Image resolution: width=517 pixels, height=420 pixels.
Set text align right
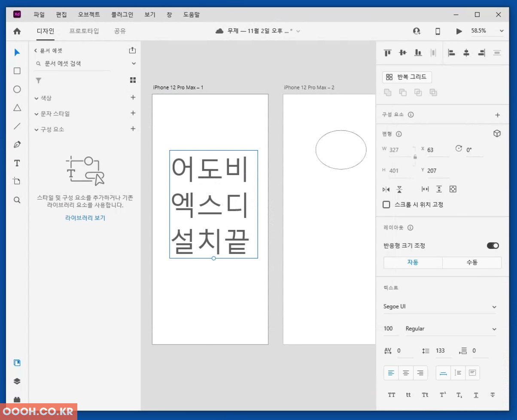click(420, 373)
